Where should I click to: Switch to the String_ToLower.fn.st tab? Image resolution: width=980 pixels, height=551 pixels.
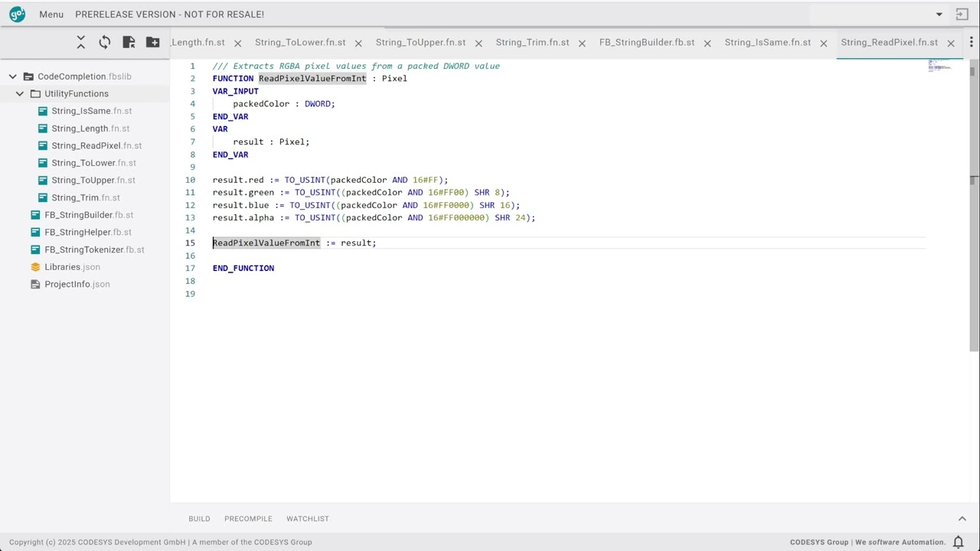[x=300, y=43]
